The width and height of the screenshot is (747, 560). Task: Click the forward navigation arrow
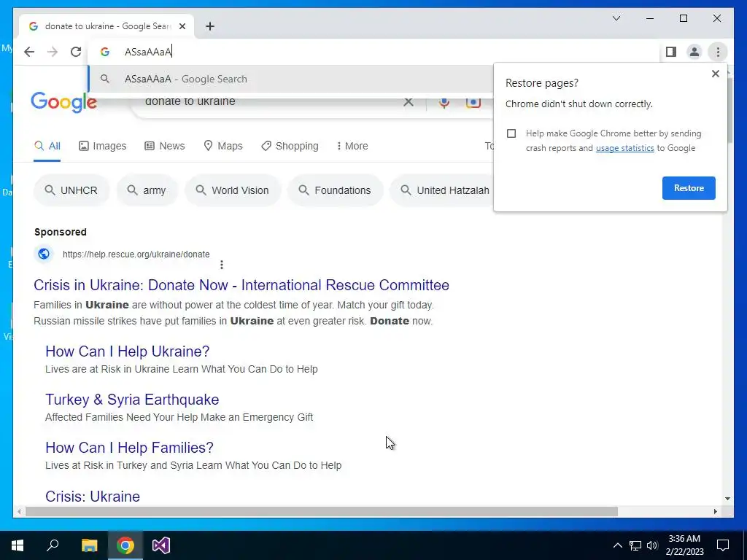point(53,52)
